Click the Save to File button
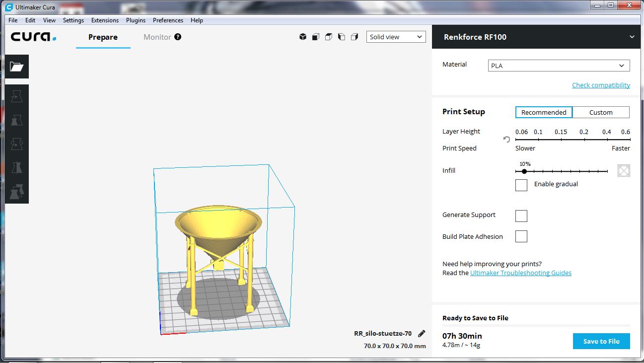The image size is (644, 363). pyautogui.click(x=601, y=341)
